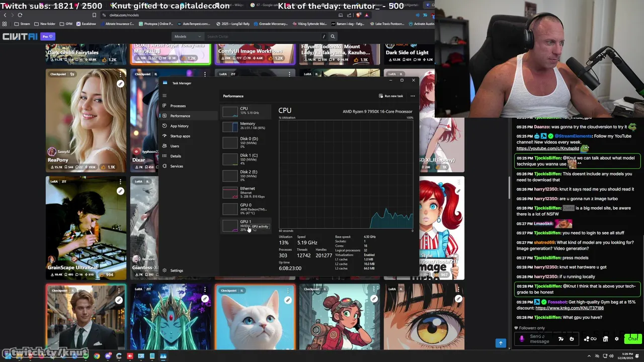
Task: Open the YouTube channel link in chat
Action: coord(547,149)
